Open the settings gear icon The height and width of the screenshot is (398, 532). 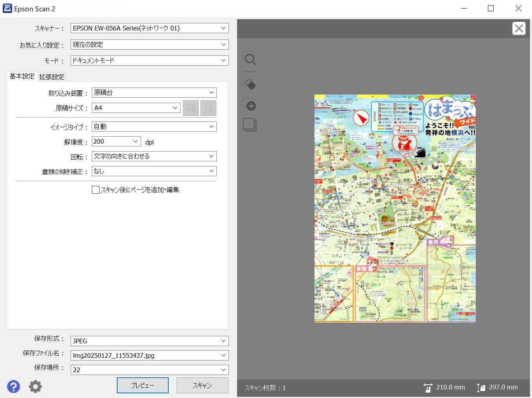click(35, 386)
